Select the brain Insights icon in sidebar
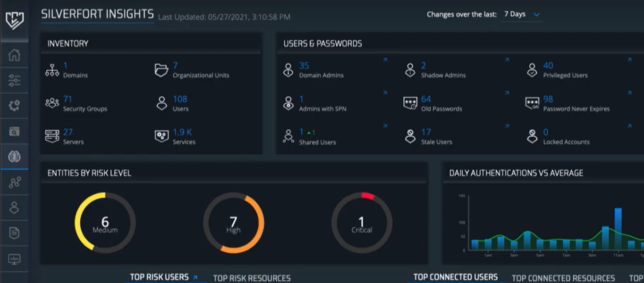The image size is (644, 283). pos(14,157)
